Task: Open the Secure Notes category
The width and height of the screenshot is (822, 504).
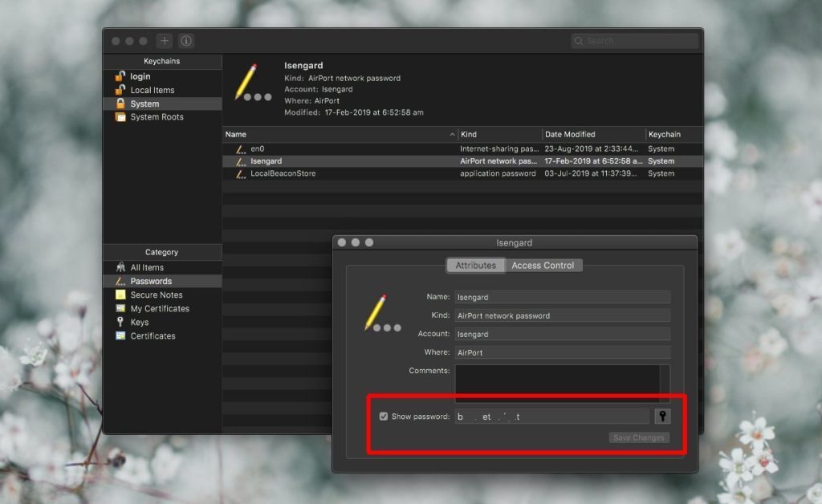Action: click(x=155, y=295)
